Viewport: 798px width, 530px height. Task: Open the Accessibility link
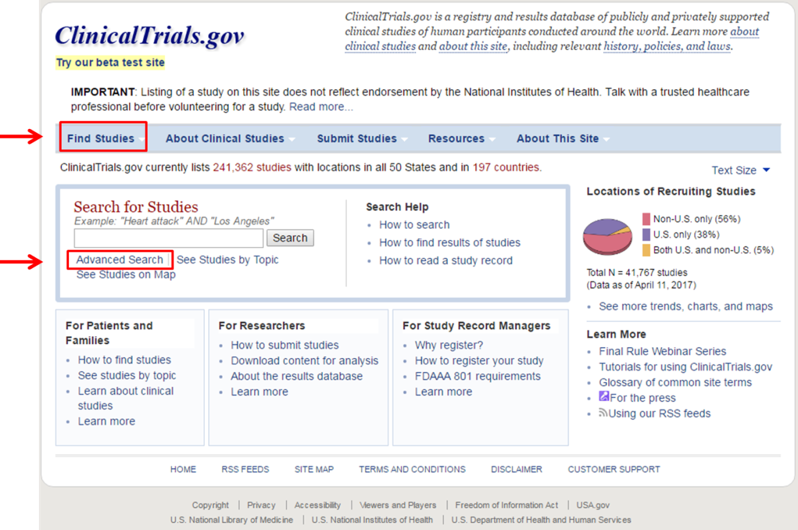click(317, 505)
